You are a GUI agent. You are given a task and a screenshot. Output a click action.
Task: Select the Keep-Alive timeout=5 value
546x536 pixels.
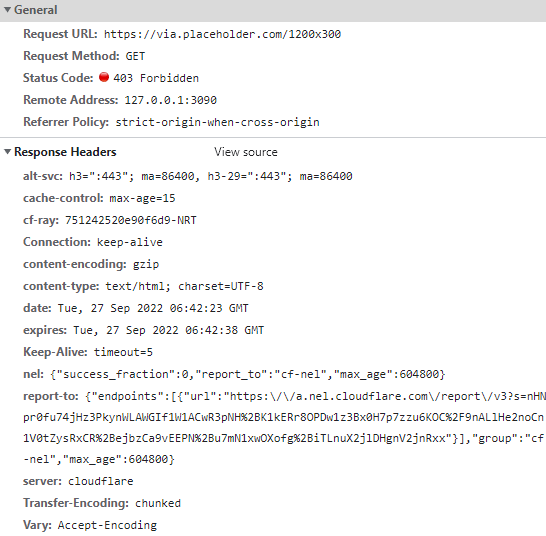pyautogui.click(x=123, y=352)
